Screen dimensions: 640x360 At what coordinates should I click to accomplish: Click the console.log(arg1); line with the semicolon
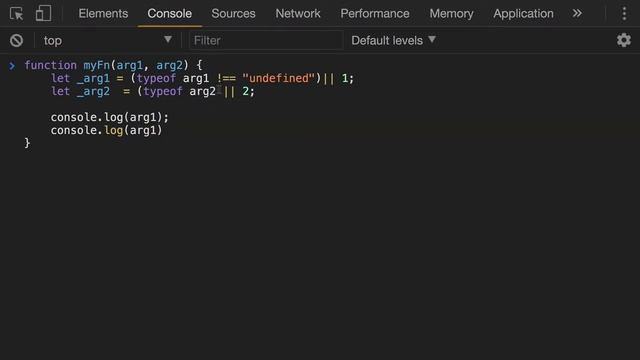click(109, 118)
